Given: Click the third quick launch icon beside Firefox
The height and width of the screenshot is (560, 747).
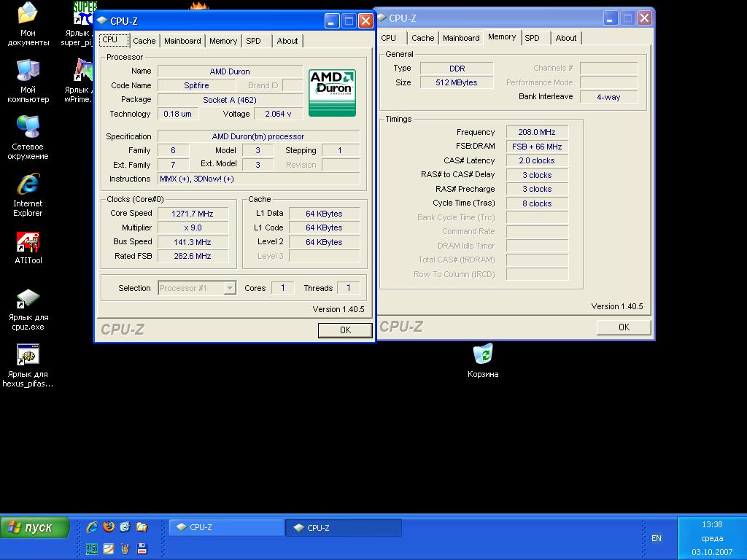Looking at the screenshot, I should [125, 526].
